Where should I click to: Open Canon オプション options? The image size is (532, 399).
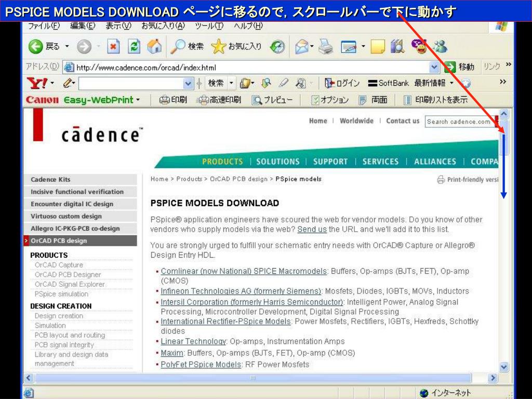coord(330,100)
